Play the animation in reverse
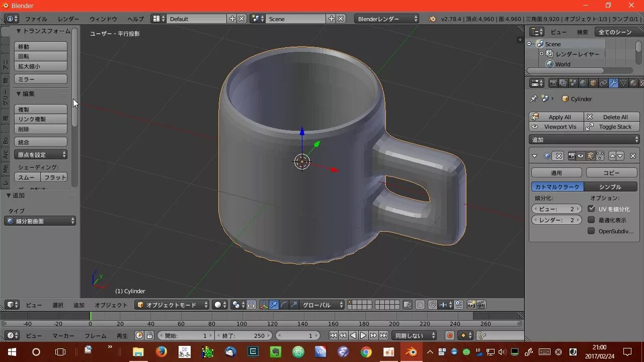 pyautogui.click(x=353, y=335)
